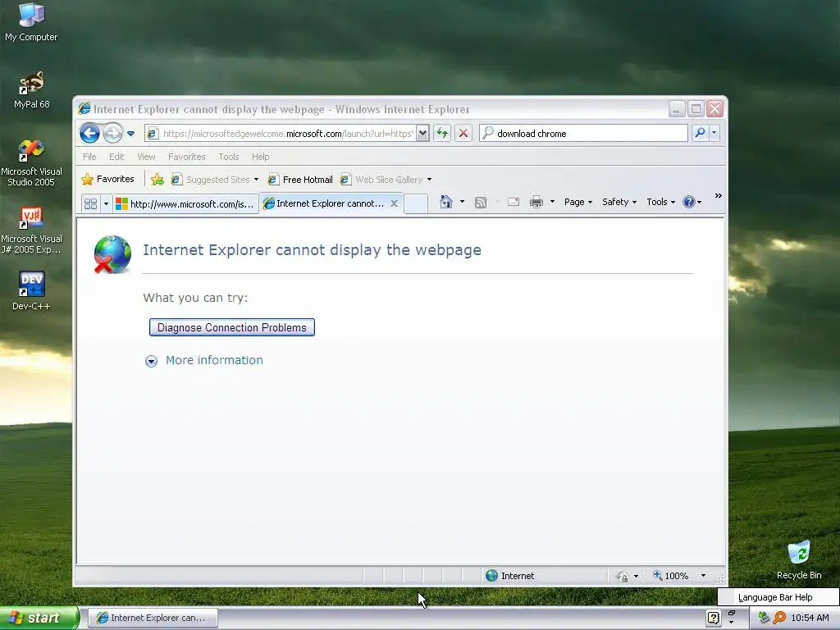Go to the Home page icon

click(445, 202)
